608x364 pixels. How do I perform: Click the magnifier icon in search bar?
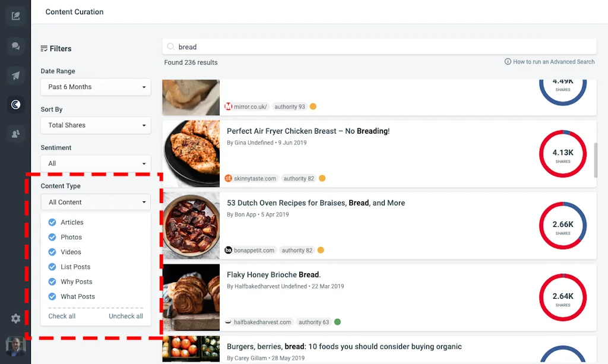(x=171, y=47)
